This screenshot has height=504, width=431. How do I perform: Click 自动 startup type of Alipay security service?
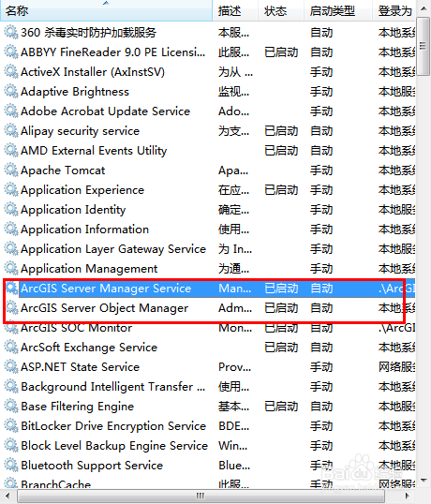coord(321,131)
